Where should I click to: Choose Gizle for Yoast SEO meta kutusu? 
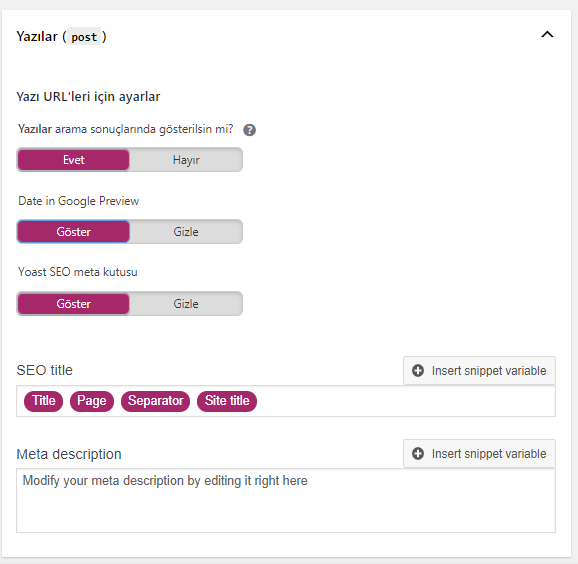point(186,304)
